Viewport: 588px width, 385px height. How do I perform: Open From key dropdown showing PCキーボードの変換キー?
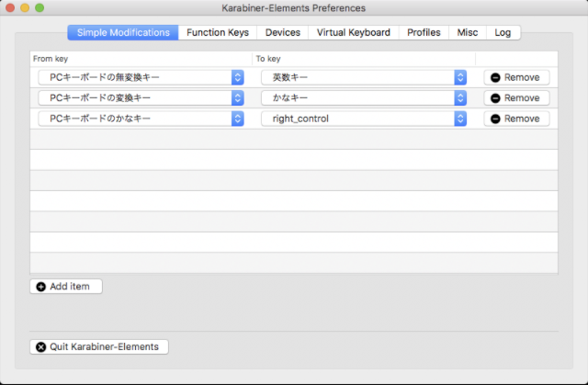[x=141, y=98]
